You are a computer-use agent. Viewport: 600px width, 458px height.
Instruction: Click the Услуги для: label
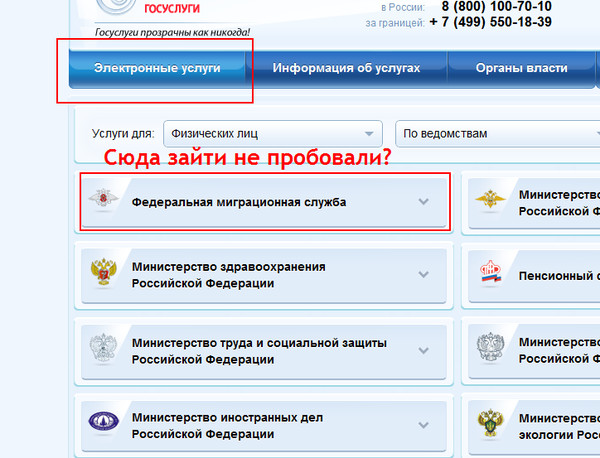tap(123, 134)
